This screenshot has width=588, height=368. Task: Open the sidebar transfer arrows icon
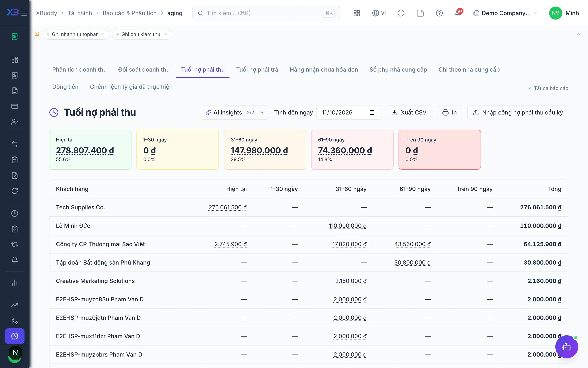click(x=14, y=144)
